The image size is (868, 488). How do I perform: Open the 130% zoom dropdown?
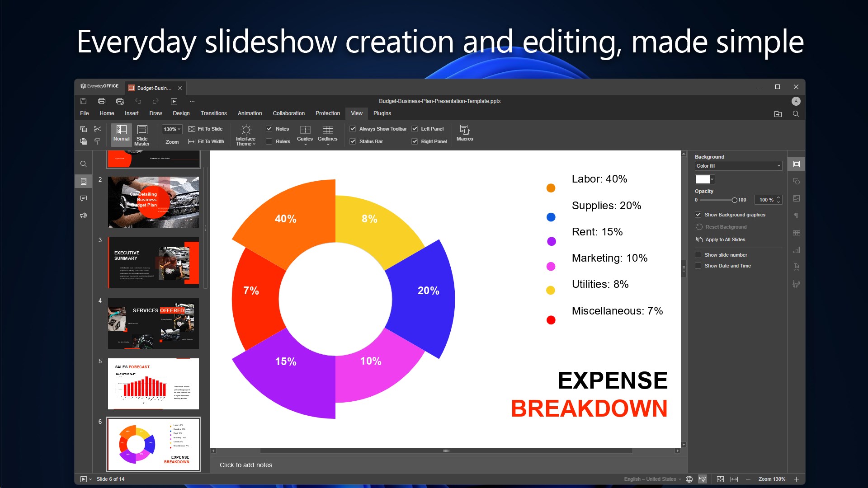[172, 129]
